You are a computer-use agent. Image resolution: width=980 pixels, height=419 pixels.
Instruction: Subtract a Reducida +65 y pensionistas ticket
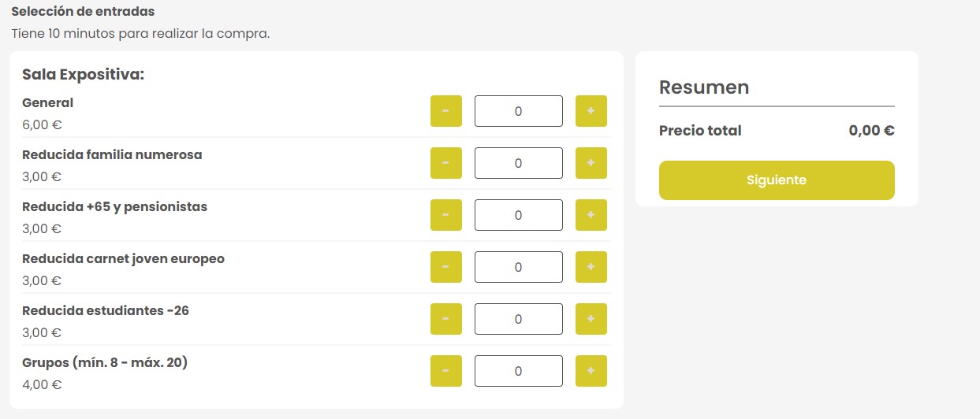tap(446, 215)
